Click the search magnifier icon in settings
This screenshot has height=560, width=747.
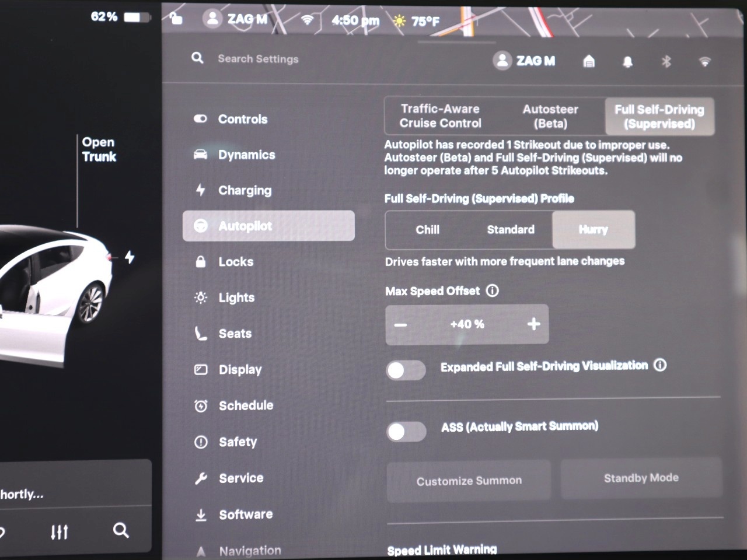pos(197,58)
